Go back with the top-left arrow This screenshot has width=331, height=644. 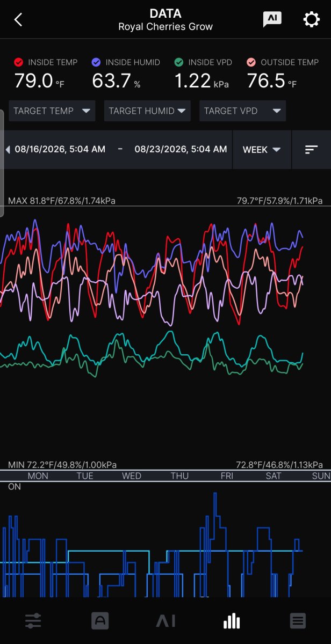coord(18,20)
